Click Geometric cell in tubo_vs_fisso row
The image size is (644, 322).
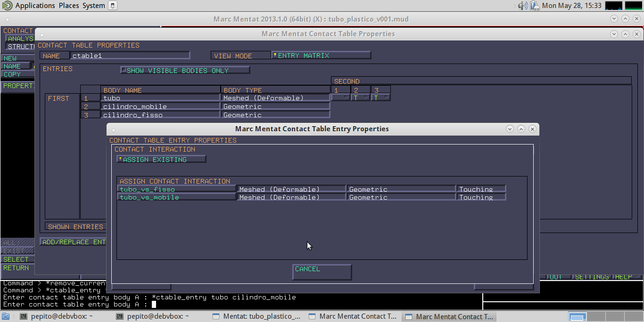pyautogui.click(x=401, y=189)
